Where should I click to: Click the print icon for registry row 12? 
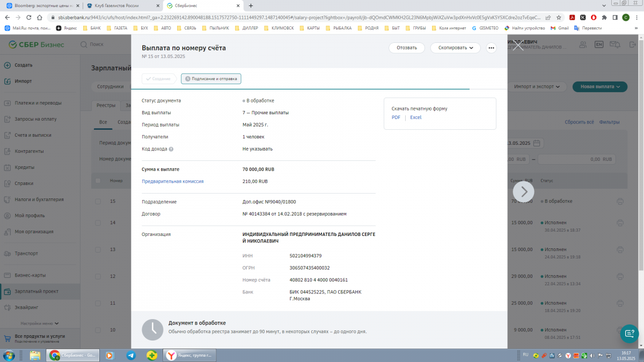[x=620, y=276]
